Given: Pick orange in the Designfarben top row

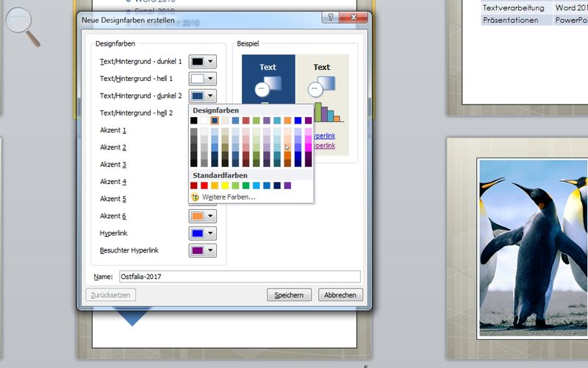Looking at the screenshot, I should 287,121.
